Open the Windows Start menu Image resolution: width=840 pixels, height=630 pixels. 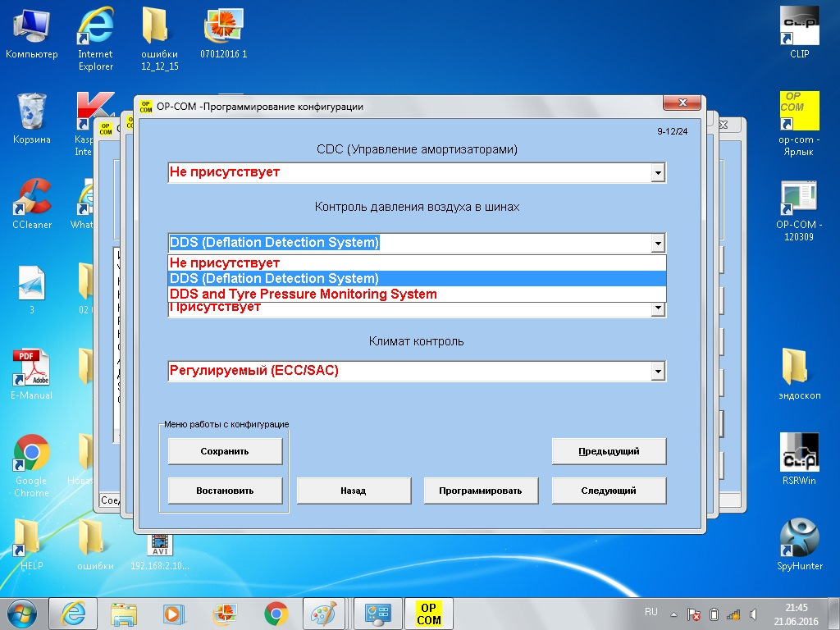21,614
